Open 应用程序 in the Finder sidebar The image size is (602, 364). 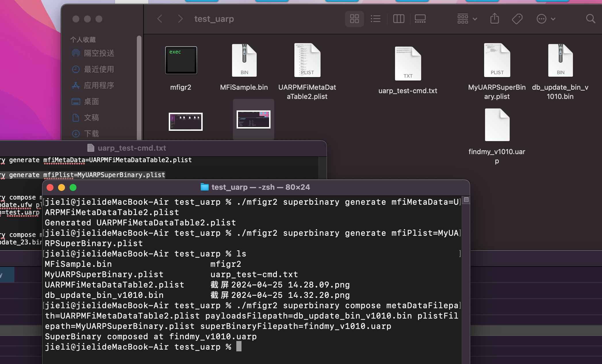tap(93, 85)
